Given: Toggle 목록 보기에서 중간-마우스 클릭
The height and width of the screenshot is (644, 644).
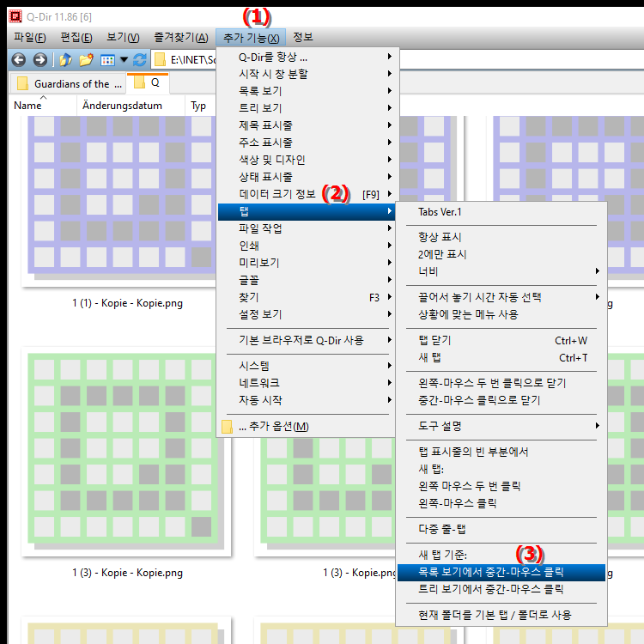Looking at the screenshot, I should coord(501,572).
